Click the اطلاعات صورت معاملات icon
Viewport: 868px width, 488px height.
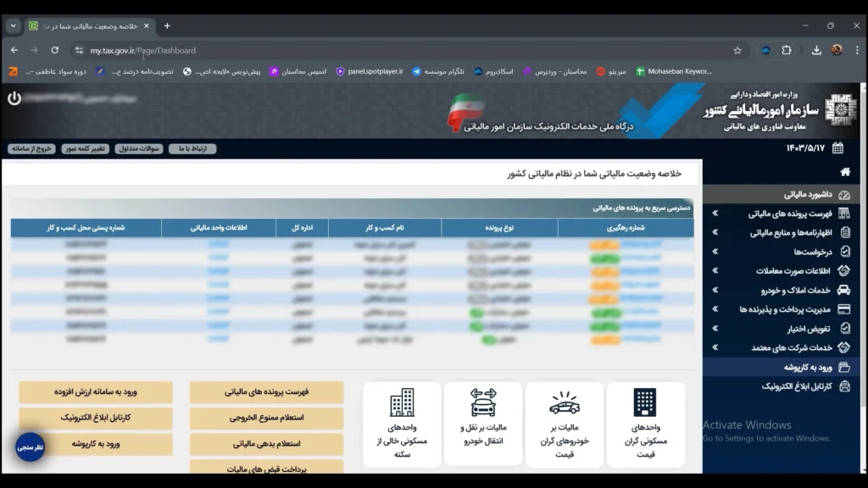pos(844,271)
